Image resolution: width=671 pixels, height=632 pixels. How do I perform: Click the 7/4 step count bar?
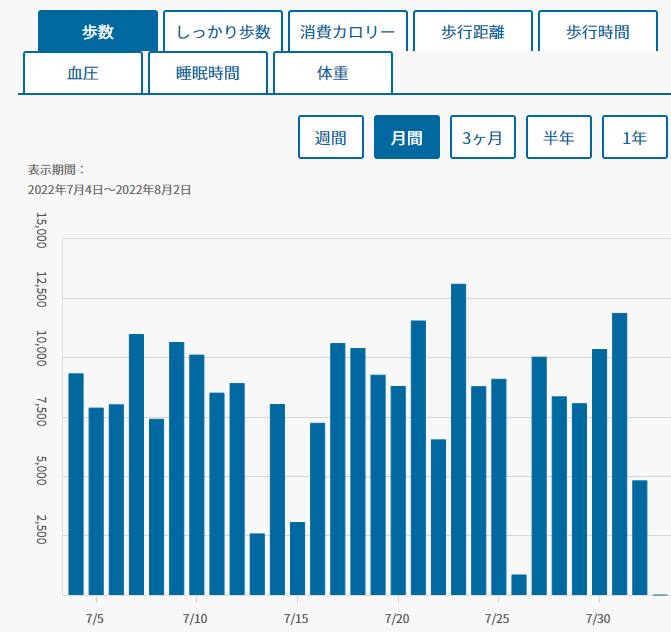tap(76, 484)
